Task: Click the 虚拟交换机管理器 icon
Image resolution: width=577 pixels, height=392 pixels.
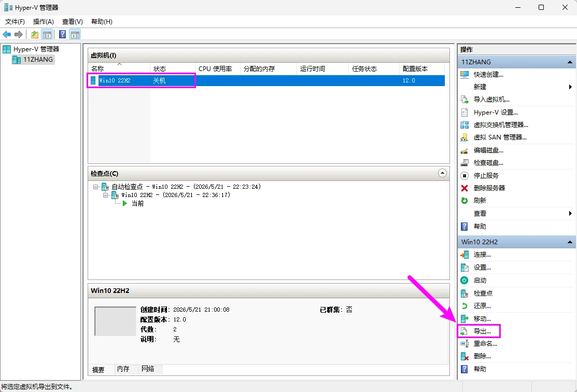Action: pyautogui.click(x=465, y=125)
